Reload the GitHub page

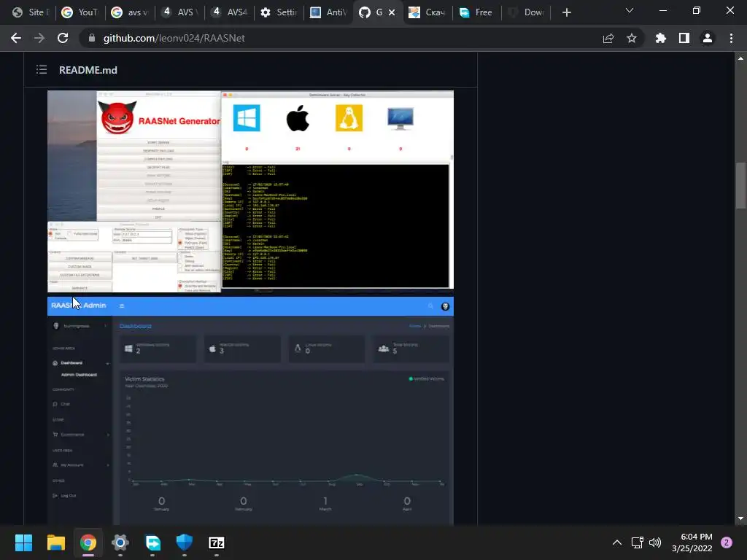[x=63, y=38]
